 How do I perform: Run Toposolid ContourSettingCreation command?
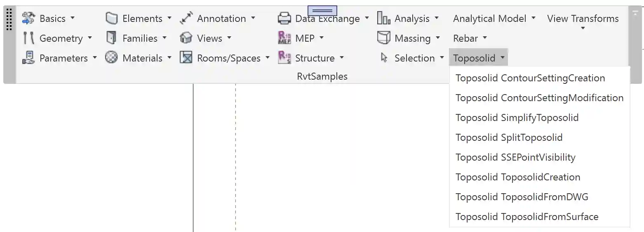click(530, 78)
